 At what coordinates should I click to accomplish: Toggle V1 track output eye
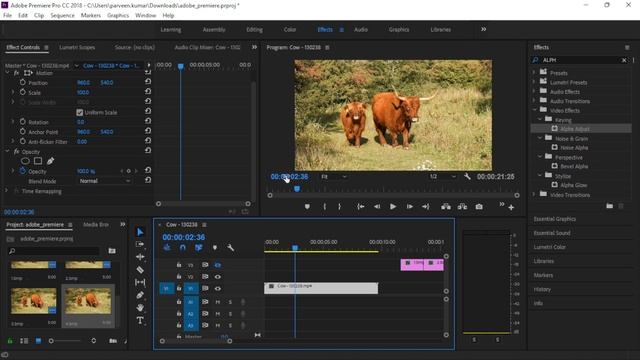click(218, 289)
